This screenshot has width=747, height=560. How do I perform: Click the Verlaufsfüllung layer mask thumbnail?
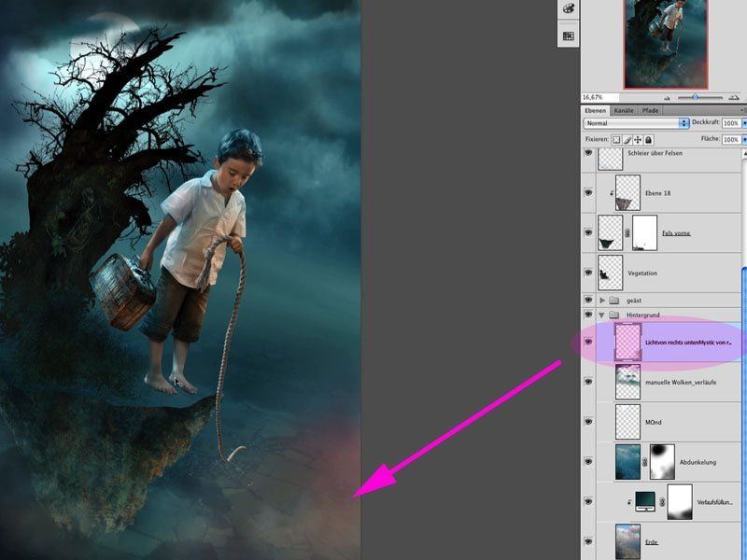coord(680,502)
